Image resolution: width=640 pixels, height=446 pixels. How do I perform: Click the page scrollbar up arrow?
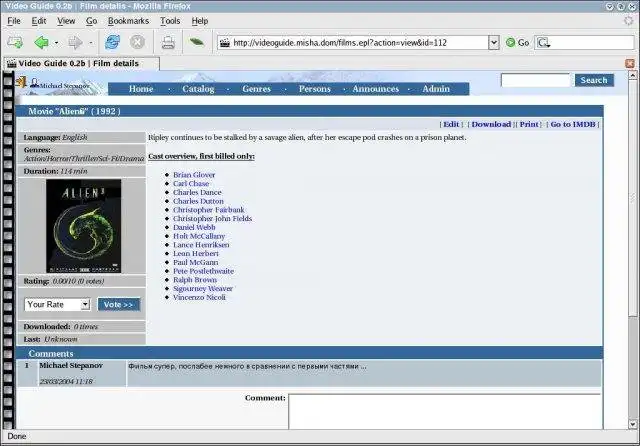[633, 75]
